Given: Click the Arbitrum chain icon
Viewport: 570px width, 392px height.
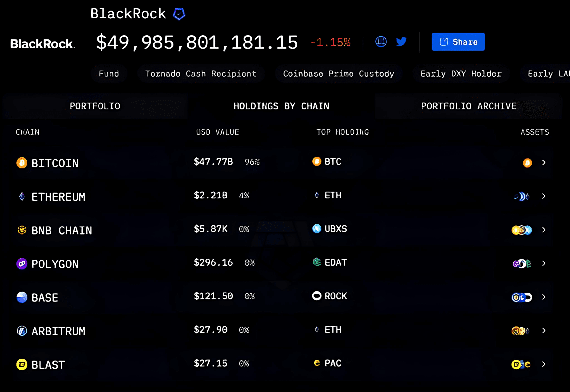Looking at the screenshot, I should [22, 331].
